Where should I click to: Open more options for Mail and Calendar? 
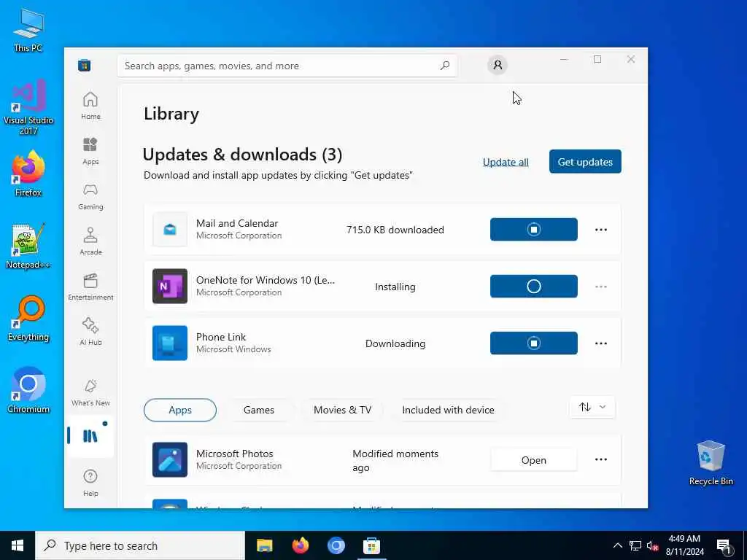601,230
